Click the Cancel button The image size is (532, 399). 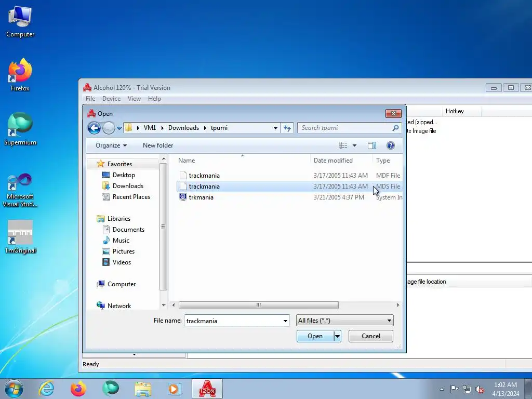click(x=371, y=336)
